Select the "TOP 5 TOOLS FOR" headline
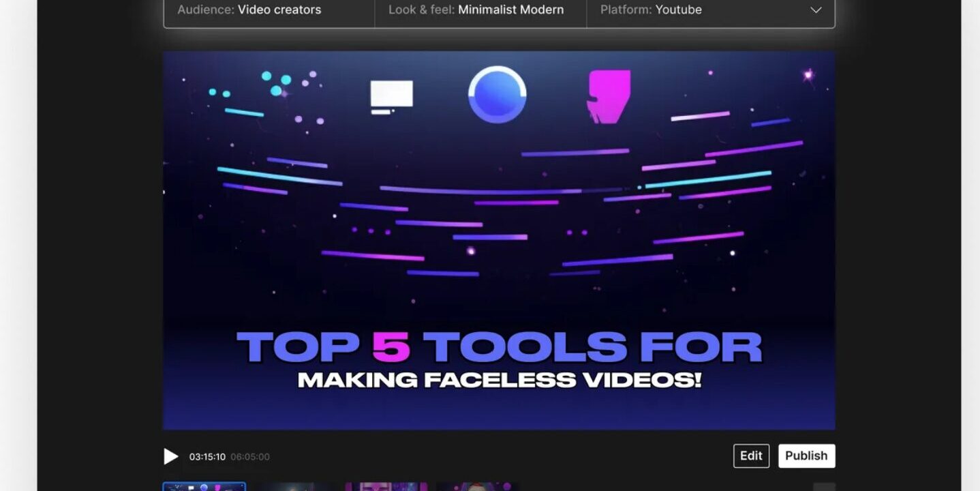This screenshot has width=980, height=491. click(x=499, y=346)
